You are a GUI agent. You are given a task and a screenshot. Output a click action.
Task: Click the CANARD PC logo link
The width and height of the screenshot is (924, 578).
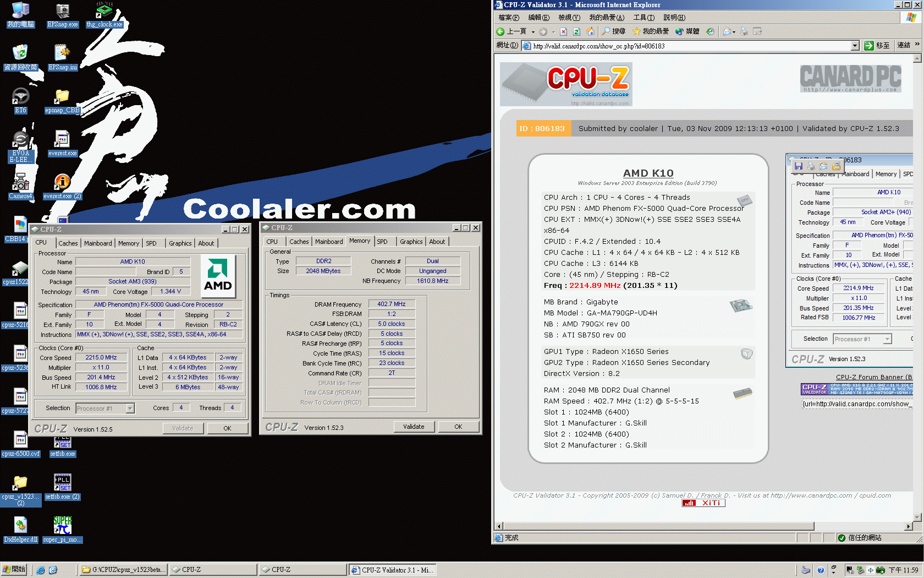click(850, 79)
